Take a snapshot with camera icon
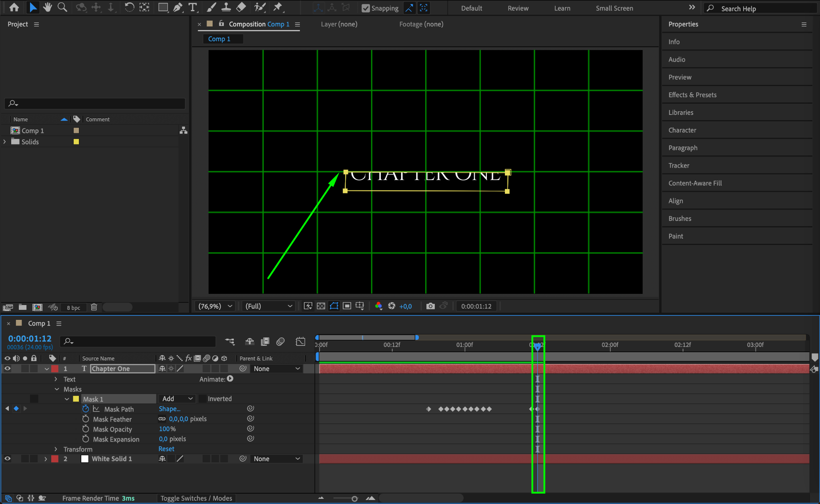This screenshot has height=504, width=820. 430,306
